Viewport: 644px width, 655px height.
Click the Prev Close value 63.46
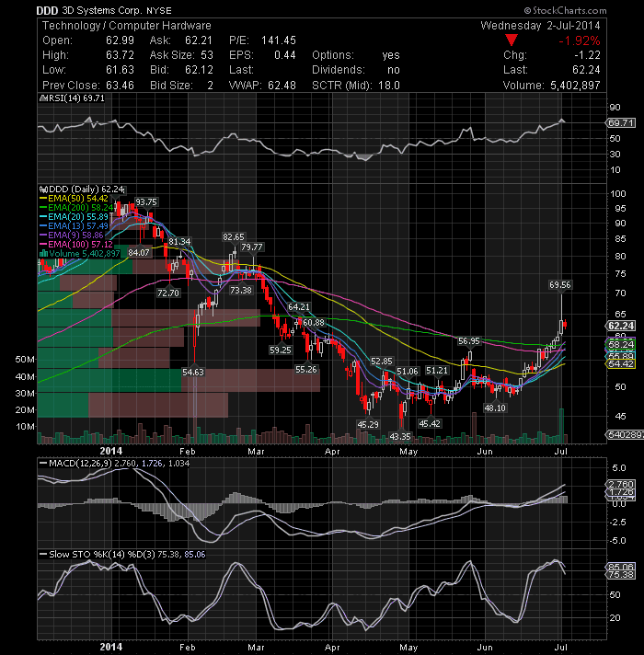tap(120, 86)
